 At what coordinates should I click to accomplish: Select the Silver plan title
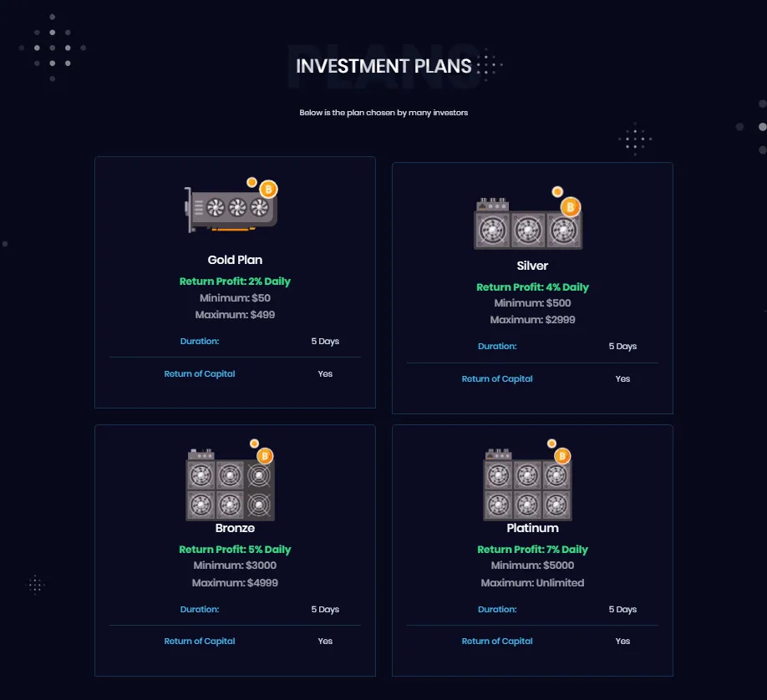532,266
